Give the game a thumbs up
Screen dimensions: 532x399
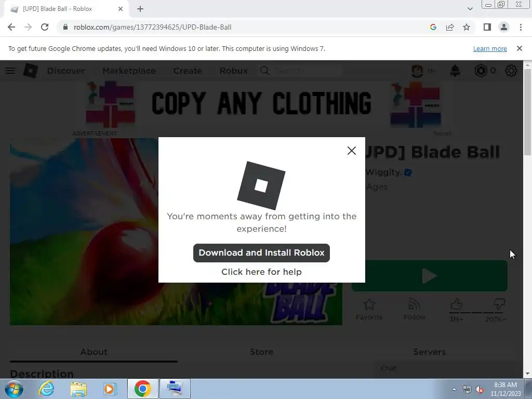pyautogui.click(x=456, y=304)
